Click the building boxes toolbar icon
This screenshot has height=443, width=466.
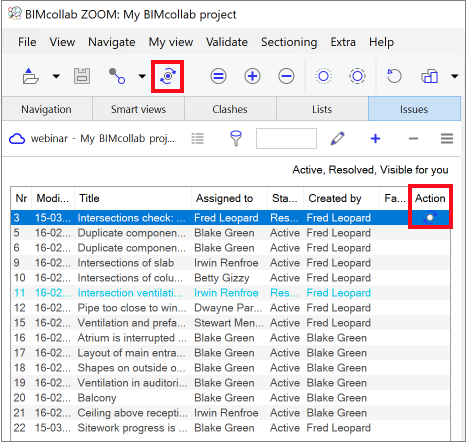point(430,76)
